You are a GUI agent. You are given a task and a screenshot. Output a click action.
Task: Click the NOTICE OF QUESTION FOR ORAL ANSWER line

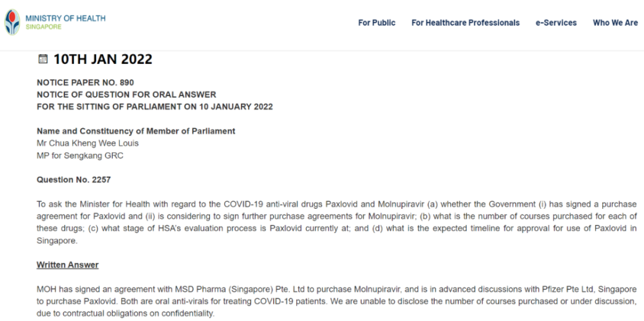[126, 95]
